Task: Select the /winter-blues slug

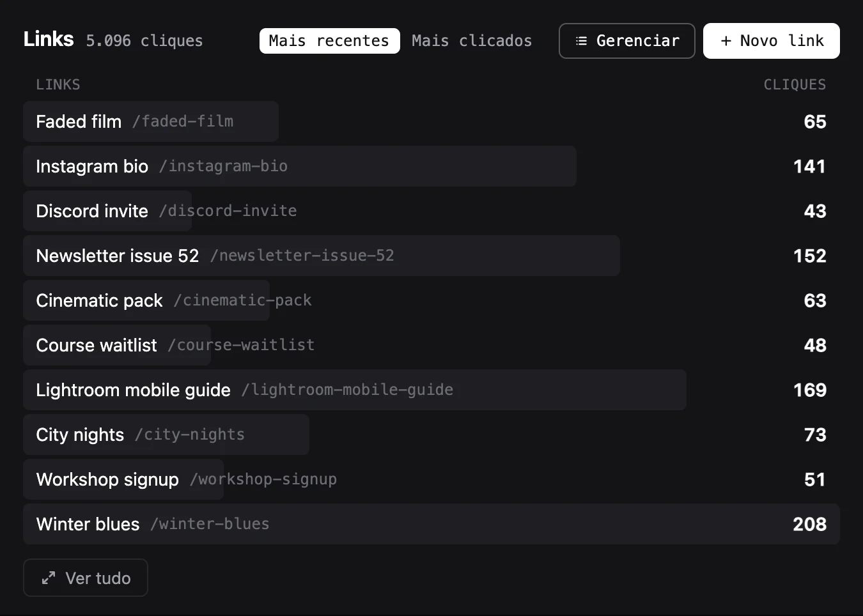Action: tap(210, 524)
